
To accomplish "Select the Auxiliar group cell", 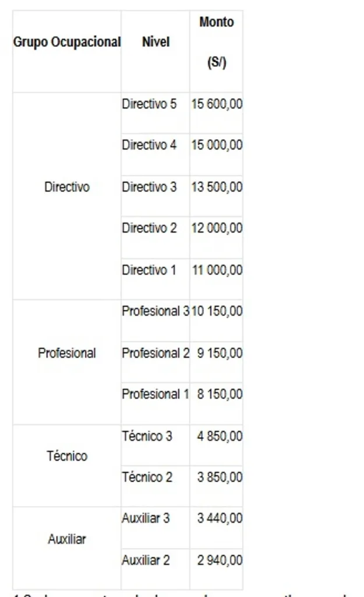I will click(67, 548).
